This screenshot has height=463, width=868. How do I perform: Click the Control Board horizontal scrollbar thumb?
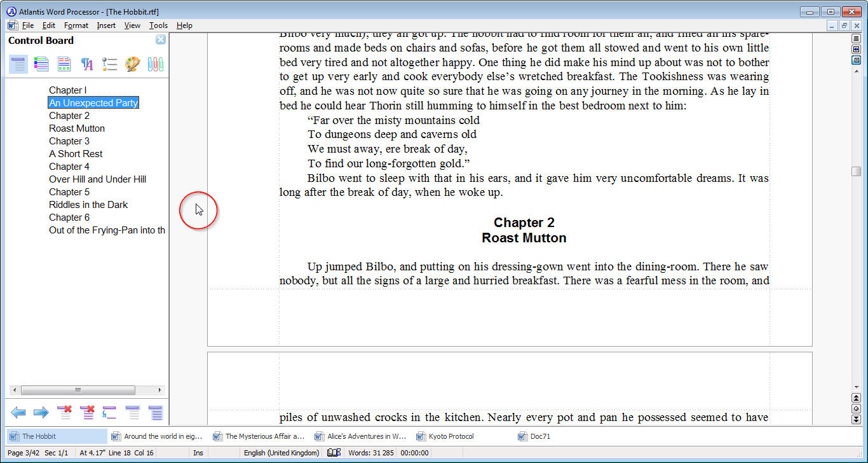78,390
